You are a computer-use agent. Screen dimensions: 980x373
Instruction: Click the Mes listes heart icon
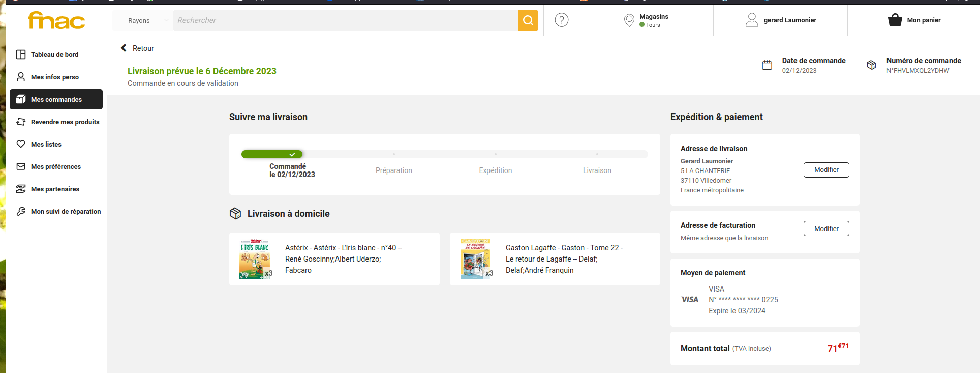(x=21, y=144)
